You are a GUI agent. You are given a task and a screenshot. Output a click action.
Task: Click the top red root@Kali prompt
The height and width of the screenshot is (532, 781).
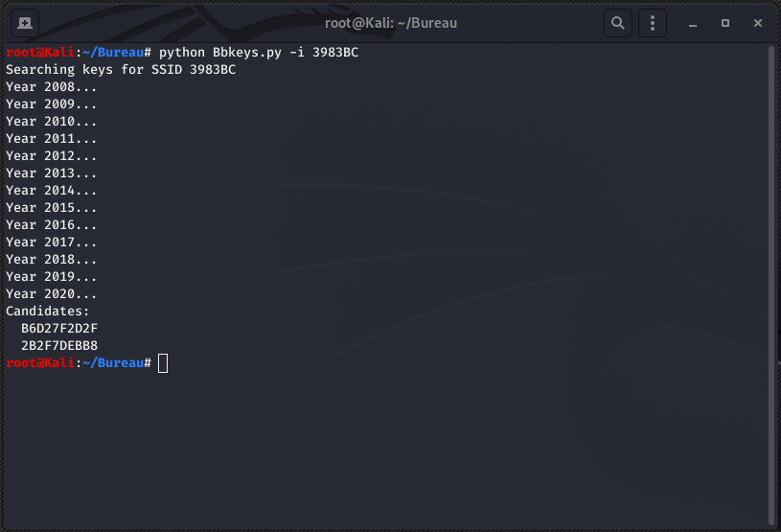point(40,53)
